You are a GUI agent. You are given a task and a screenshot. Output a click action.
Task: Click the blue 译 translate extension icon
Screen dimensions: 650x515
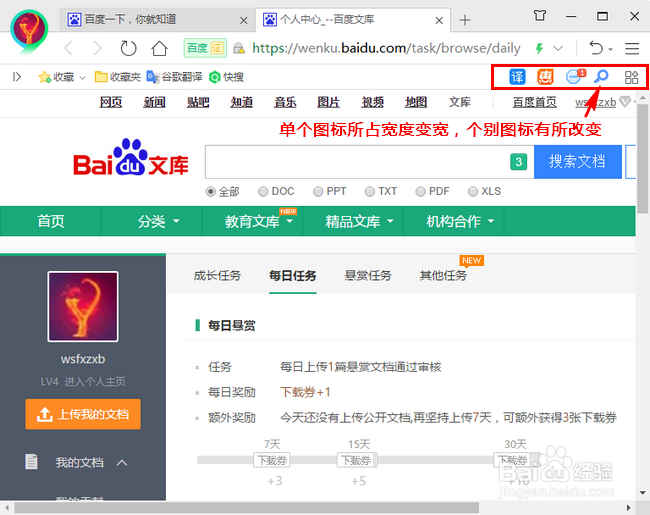coord(517,77)
